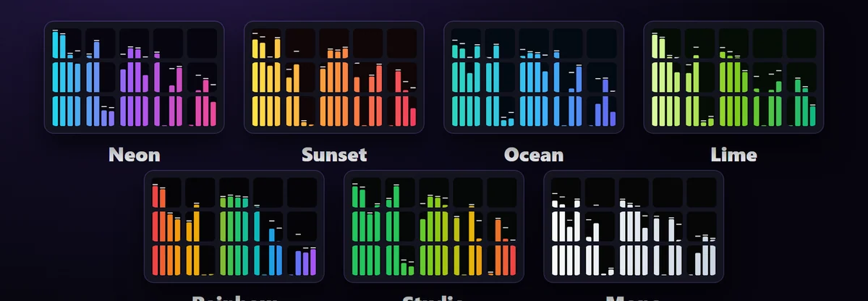Viewport: 868px width, 301px height.
Task: Click the indigo bars in Ocean preview
Action: click(603, 101)
